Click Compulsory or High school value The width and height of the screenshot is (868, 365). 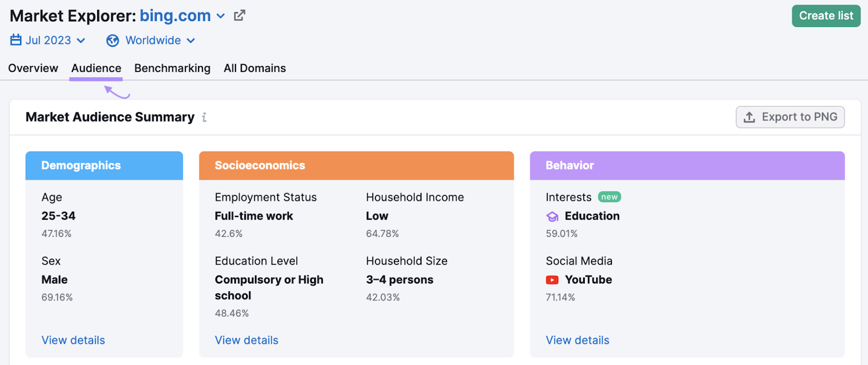[x=269, y=287]
